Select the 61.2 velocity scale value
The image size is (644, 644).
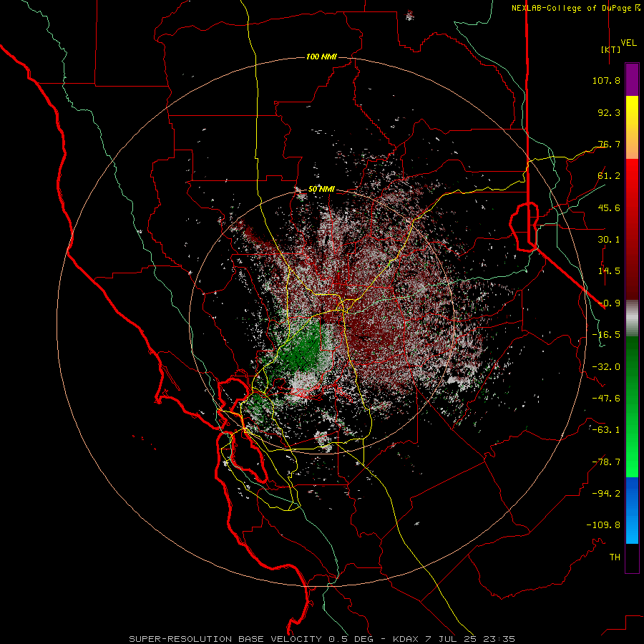(609, 176)
